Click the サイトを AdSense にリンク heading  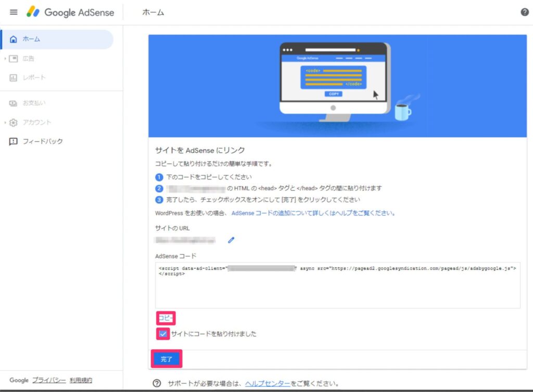coord(200,150)
